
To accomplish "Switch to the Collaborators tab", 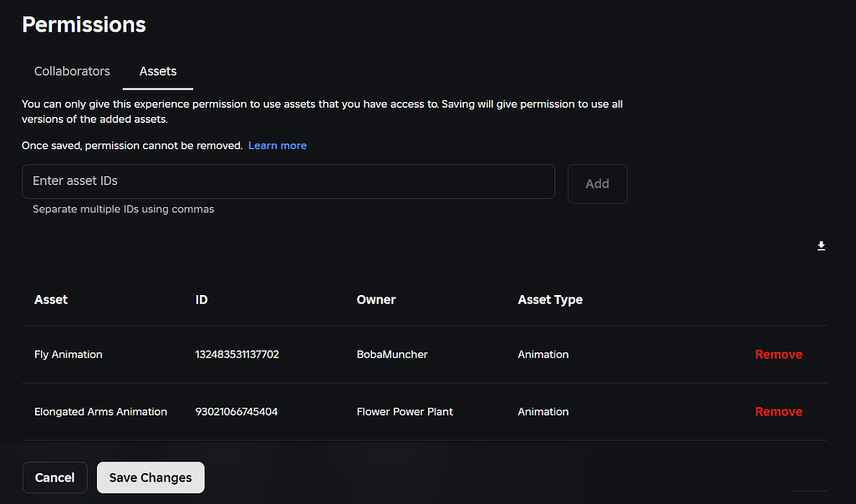I will pos(72,71).
